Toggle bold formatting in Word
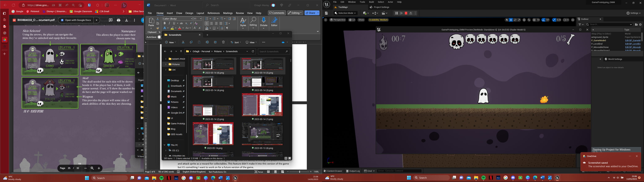644x182 pixels. click(165, 23)
